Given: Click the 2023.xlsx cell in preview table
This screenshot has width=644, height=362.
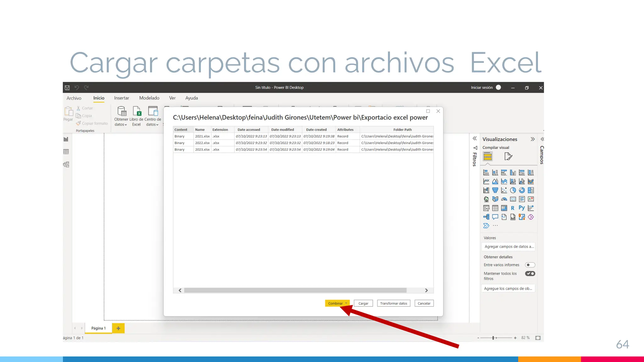Looking at the screenshot, I should (x=202, y=149).
